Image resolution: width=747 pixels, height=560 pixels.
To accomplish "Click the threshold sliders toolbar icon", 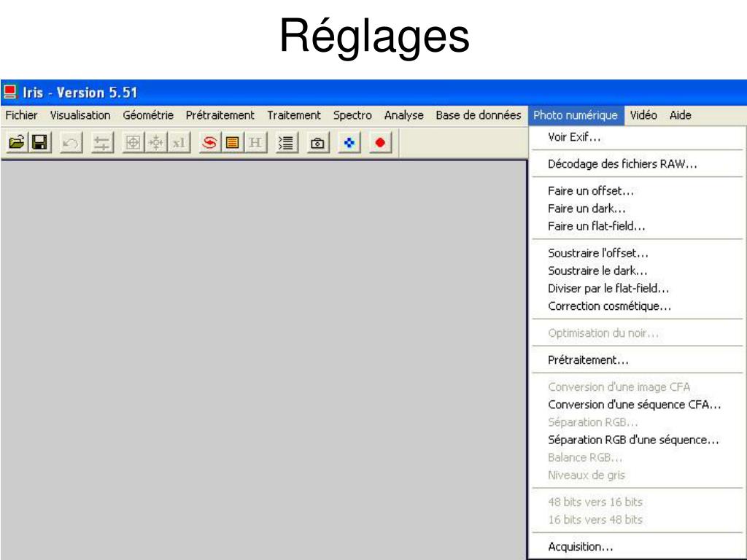I will (x=101, y=142).
